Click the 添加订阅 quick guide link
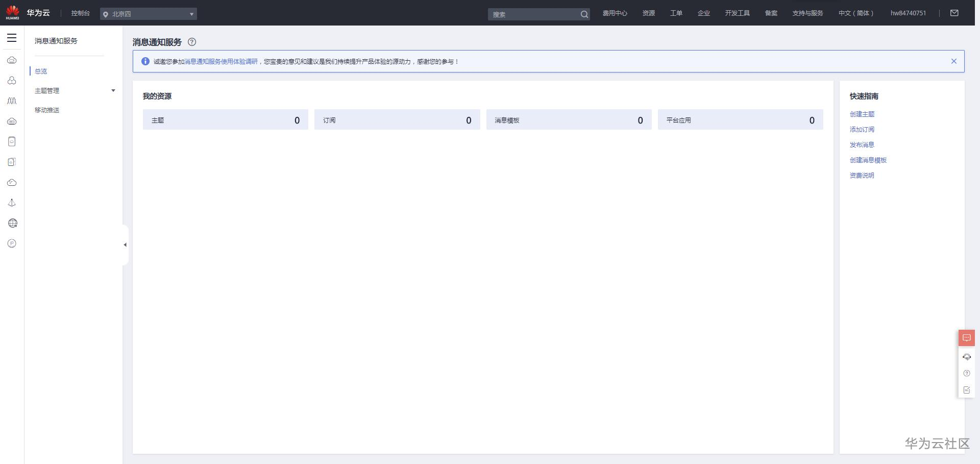980x464 pixels. pyautogui.click(x=862, y=130)
